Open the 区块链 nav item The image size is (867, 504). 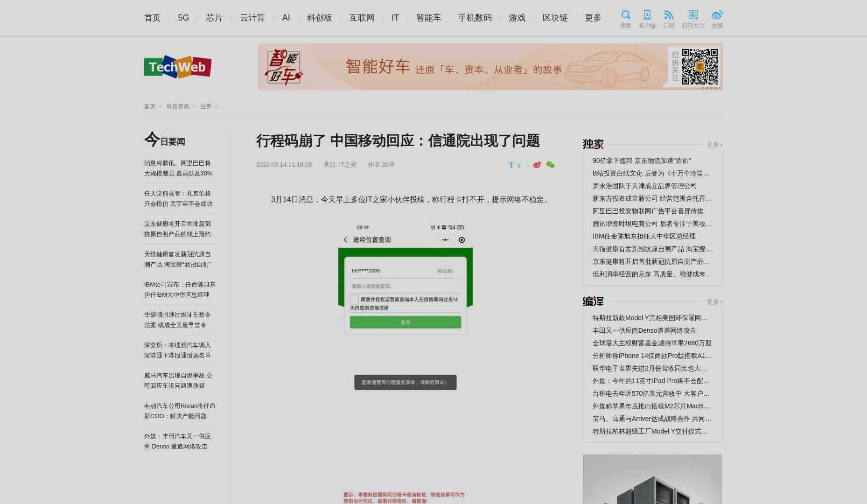[x=555, y=18]
